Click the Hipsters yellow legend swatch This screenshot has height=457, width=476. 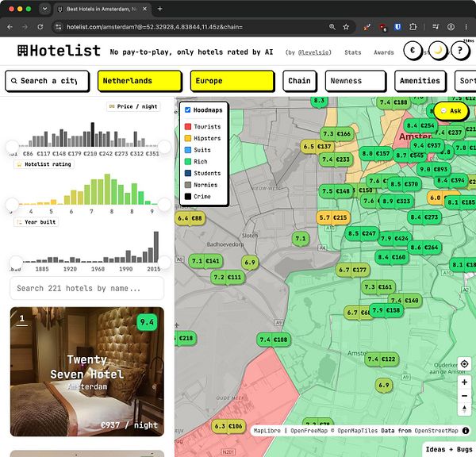[x=188, y=138]
